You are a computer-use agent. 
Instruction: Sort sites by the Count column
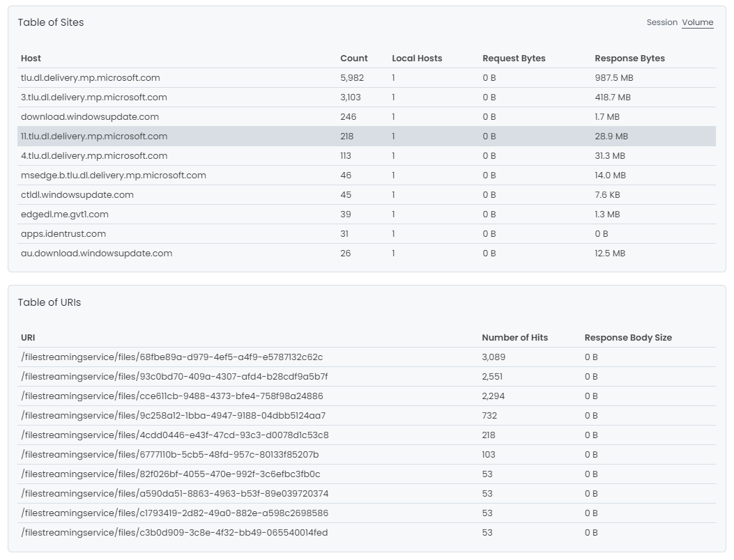[x=353, y=59]
